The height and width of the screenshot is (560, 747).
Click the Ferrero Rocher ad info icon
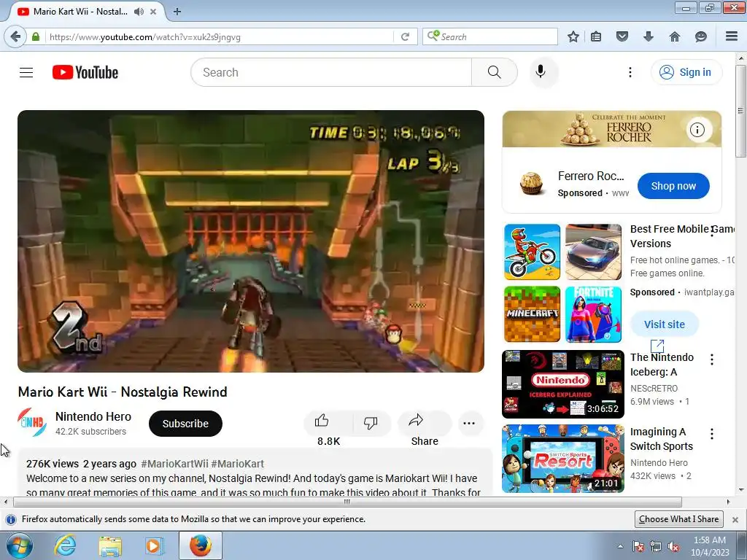[x=697, y=130]
